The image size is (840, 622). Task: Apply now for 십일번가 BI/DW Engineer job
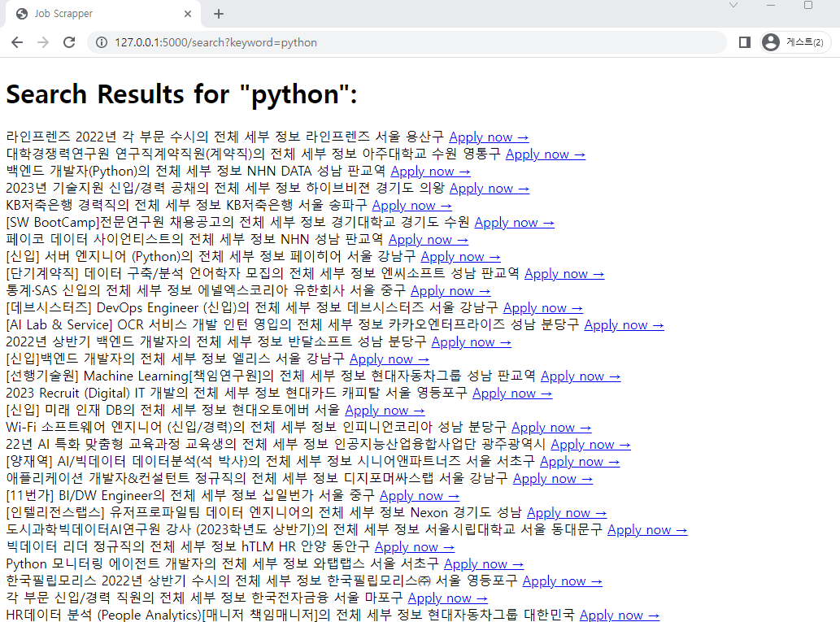click(420, 496)
